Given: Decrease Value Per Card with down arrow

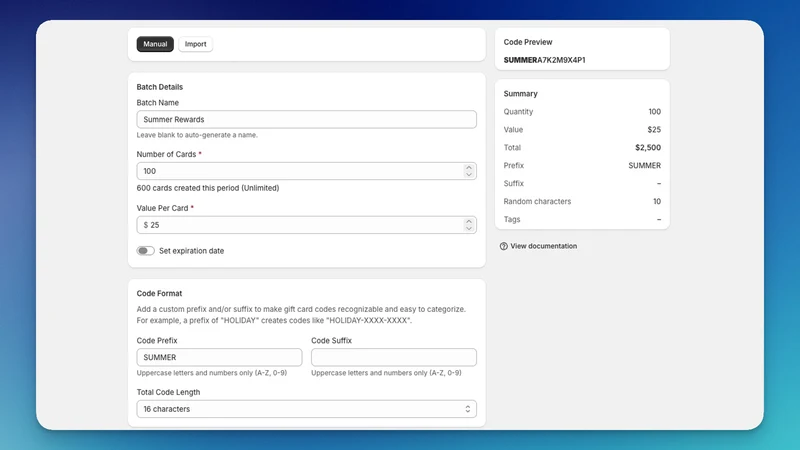Looking at the screenshot, I should click(468, 229).
